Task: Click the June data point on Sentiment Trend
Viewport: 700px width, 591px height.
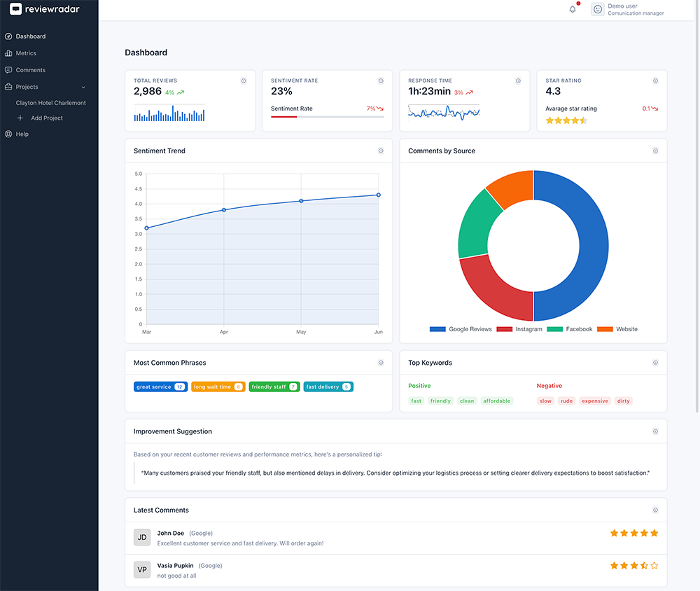Action: click(x=379, y=195)
